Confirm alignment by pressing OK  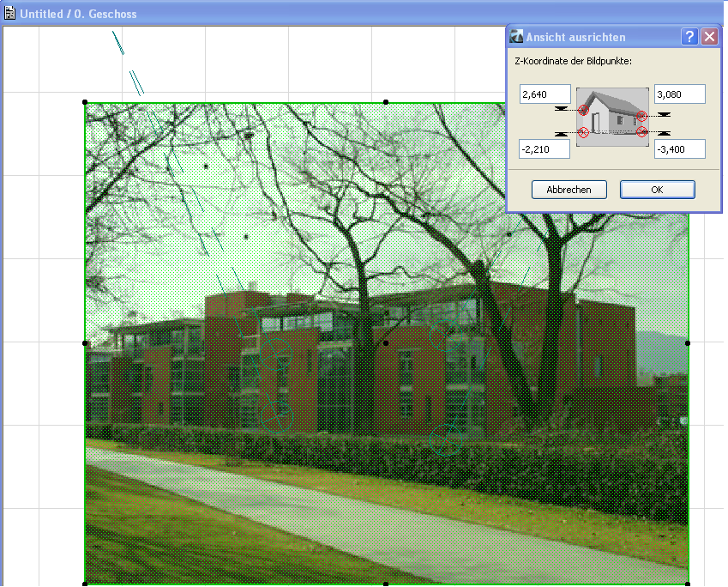coord(658,190)
